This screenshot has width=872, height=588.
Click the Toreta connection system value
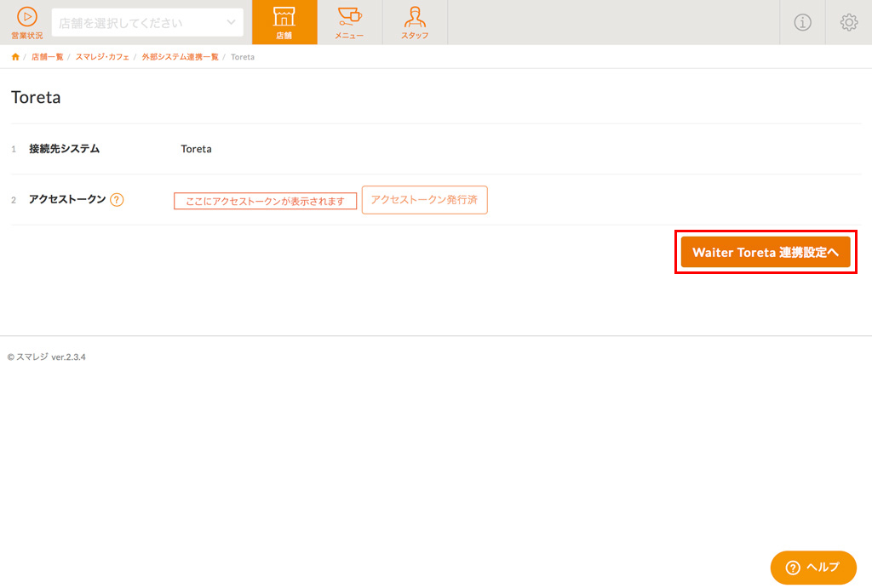pos(197,149)
